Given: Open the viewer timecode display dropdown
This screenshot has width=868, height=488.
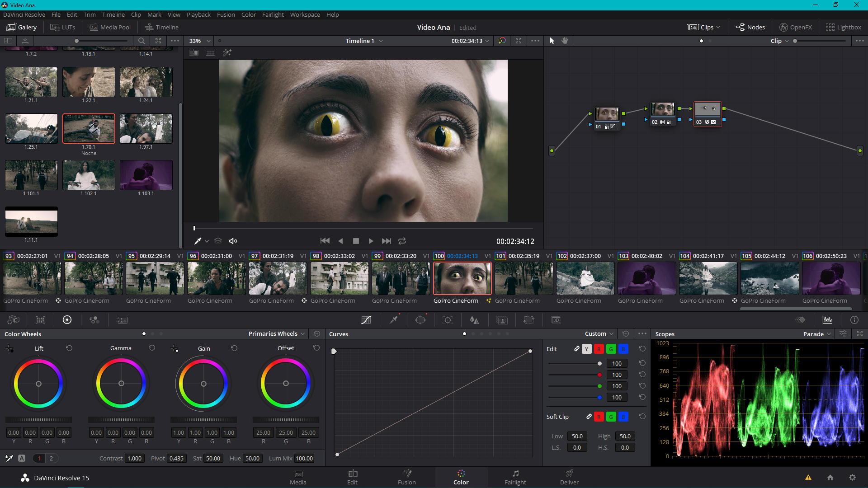Looking at the screenshot, I should [x=470, y=41].
